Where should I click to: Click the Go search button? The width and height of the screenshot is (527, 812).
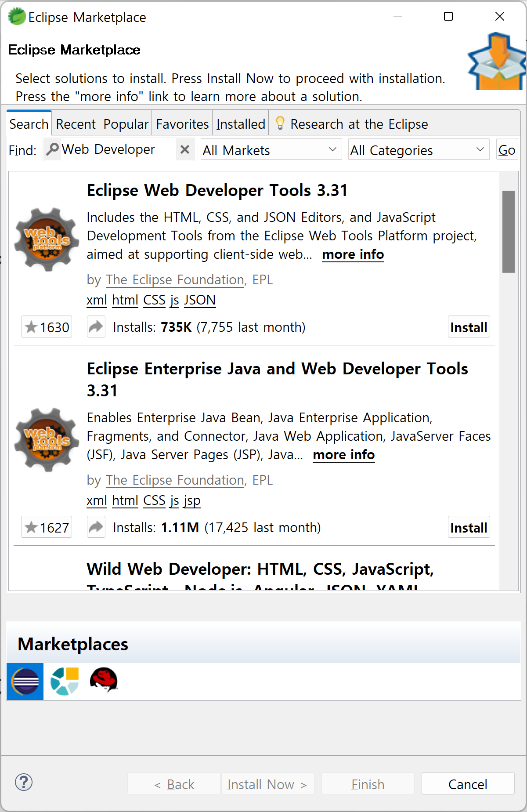[507, 149]
